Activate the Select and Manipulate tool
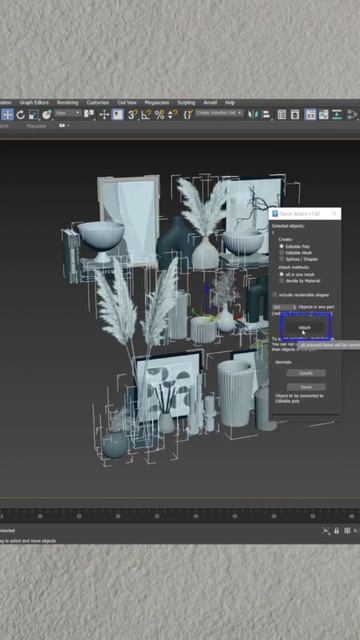Screen dimensions: 360x640 click(x=104, y=115)
